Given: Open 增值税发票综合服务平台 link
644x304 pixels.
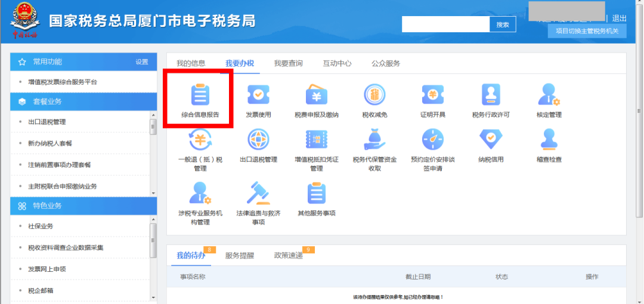Looking at the screenshot, I should pyautogui.click(x=63, y=82).
